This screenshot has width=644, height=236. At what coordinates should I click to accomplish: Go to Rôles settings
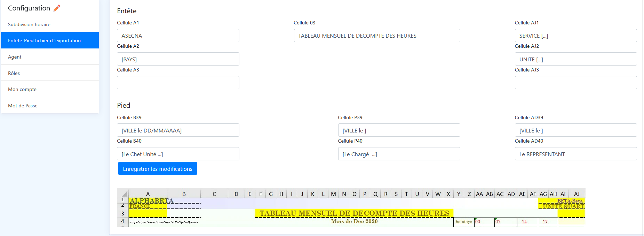(x=50, y=73)
